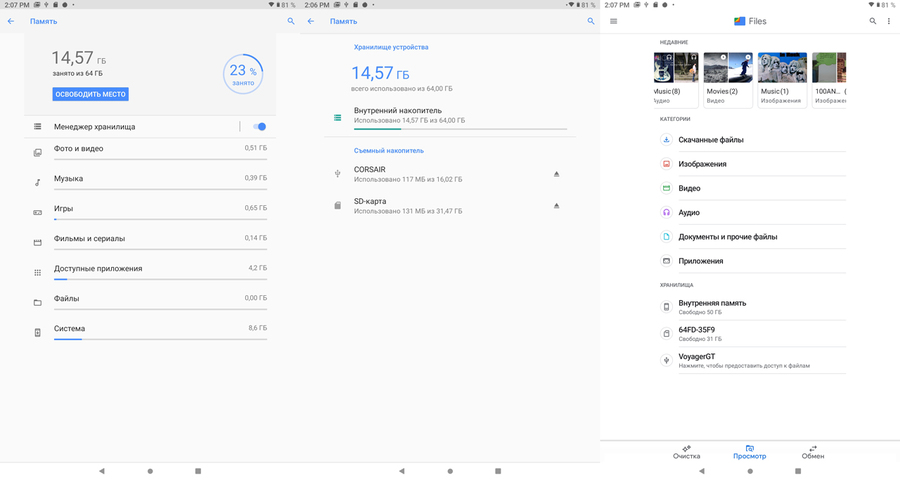Click the 23 % занято usage circle
Image resolution: width=900 pixels, height=480 pixels.
click(243, 74)
